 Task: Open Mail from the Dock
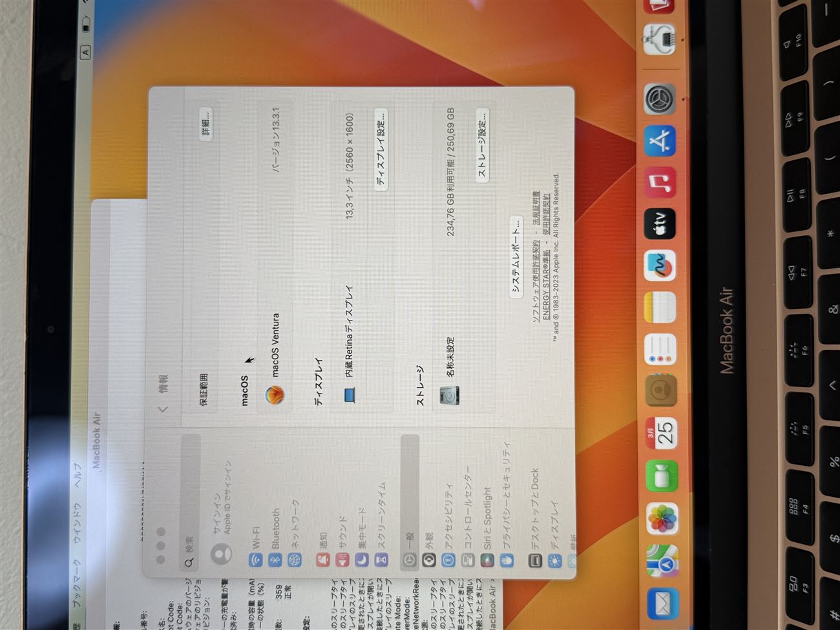point(662,605)
